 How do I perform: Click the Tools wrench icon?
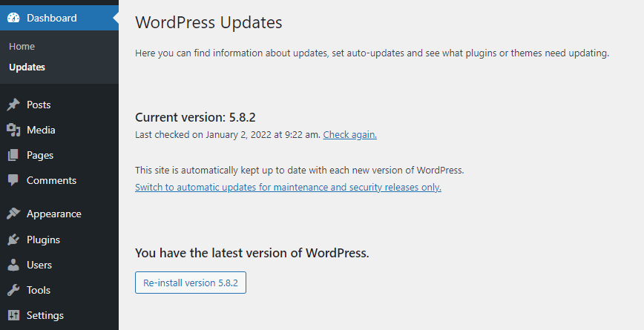[13, 290]
